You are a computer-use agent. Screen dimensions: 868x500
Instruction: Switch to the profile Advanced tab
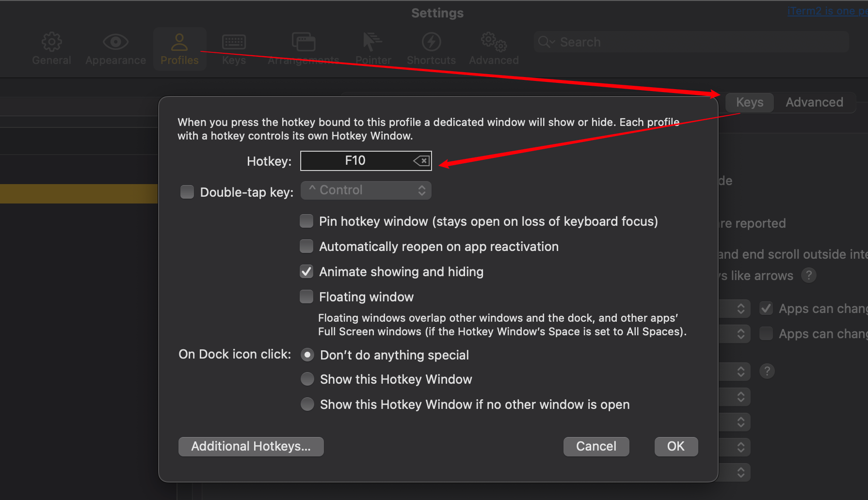click(x=814, y=102)
